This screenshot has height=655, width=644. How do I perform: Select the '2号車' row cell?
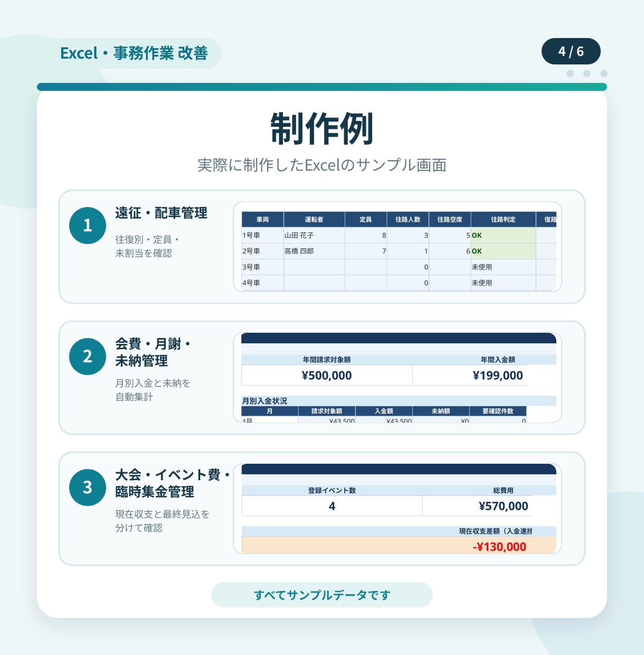point(262,251)
